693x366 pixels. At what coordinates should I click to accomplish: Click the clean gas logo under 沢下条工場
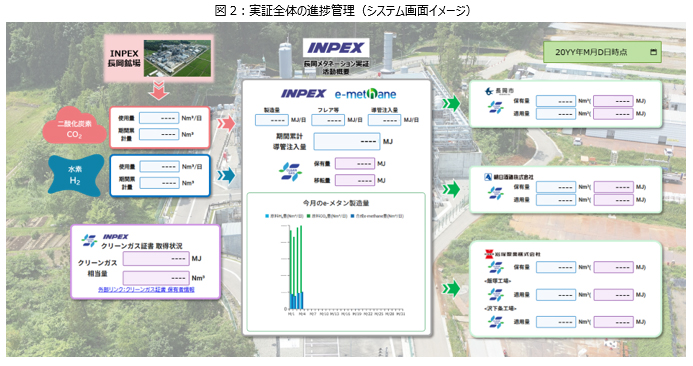pyautogui.click(x=495, y=322)
